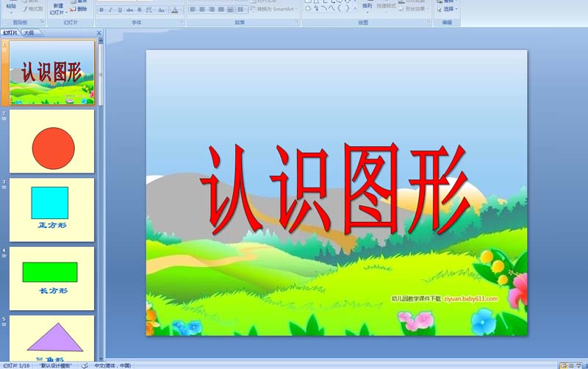Justify paragraph text

click(221, 9)
